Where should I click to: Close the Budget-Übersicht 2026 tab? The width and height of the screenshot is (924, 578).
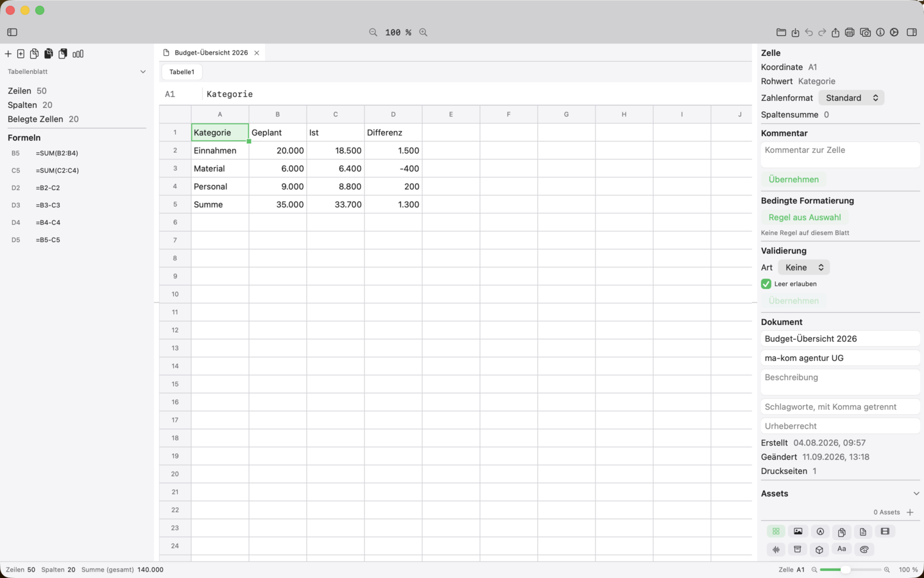point(257,53)
